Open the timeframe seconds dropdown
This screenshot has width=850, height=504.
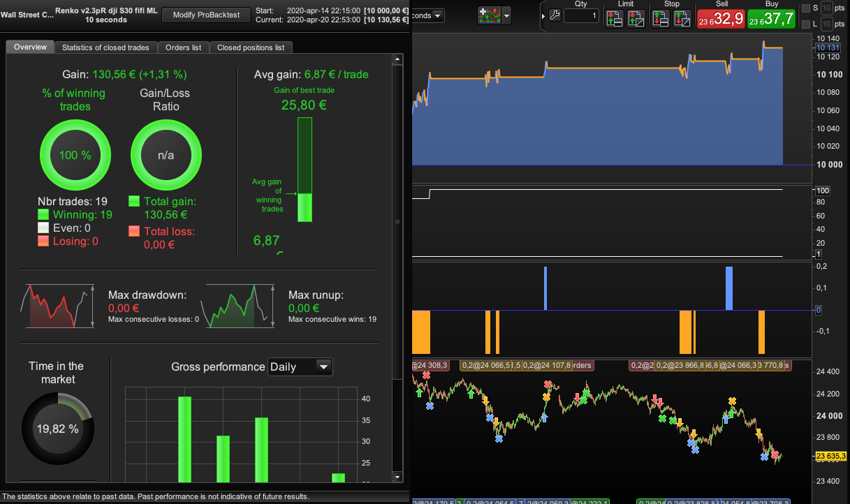[x=427, y=15]
